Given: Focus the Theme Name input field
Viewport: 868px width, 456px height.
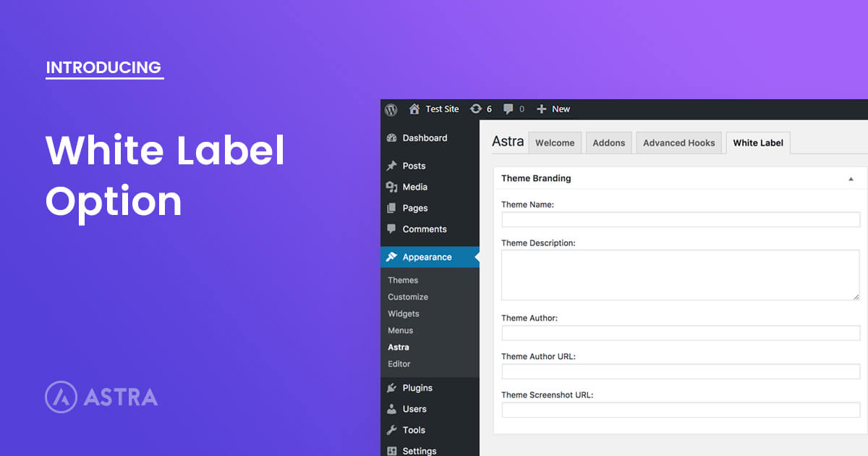Looking at the screenshot, I should (681, 219).
